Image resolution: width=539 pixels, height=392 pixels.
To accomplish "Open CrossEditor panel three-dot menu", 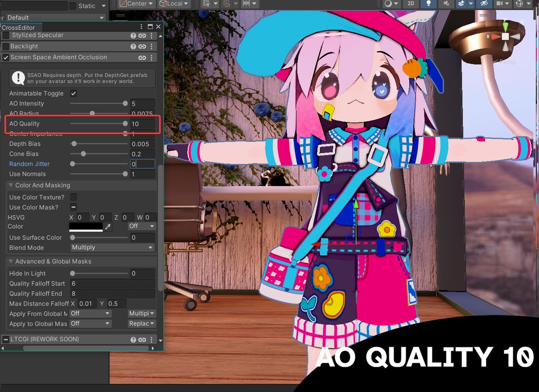I will [x=142, y=27].
